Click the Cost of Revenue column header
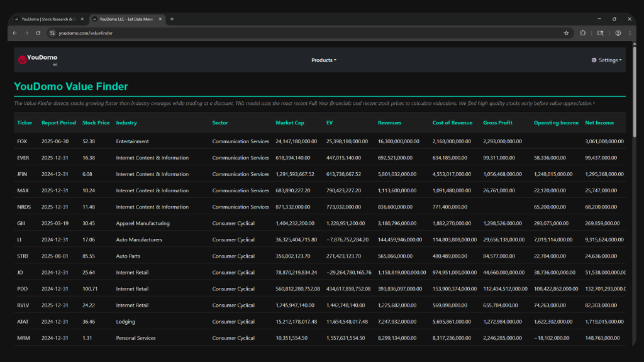This screenshot has width=644, height=362. (452, 123)
